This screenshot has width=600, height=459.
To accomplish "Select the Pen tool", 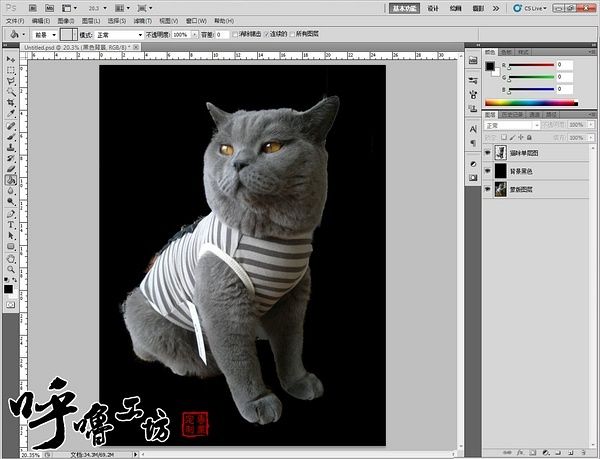I will point(10,214).
